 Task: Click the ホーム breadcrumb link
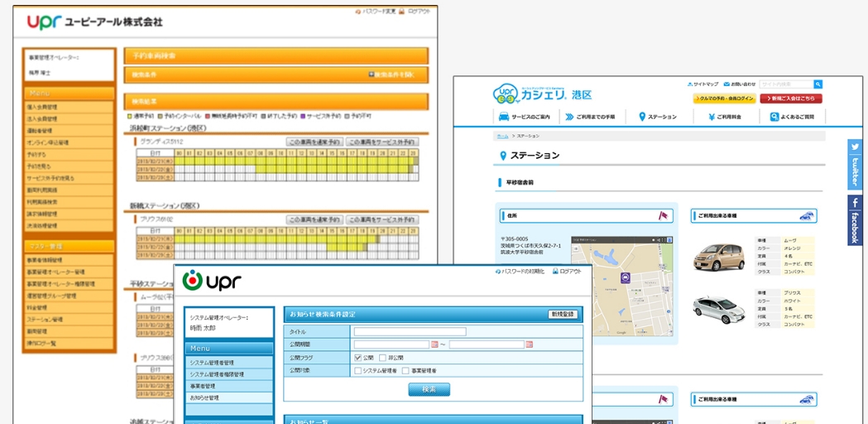click(x=502, y=136)
